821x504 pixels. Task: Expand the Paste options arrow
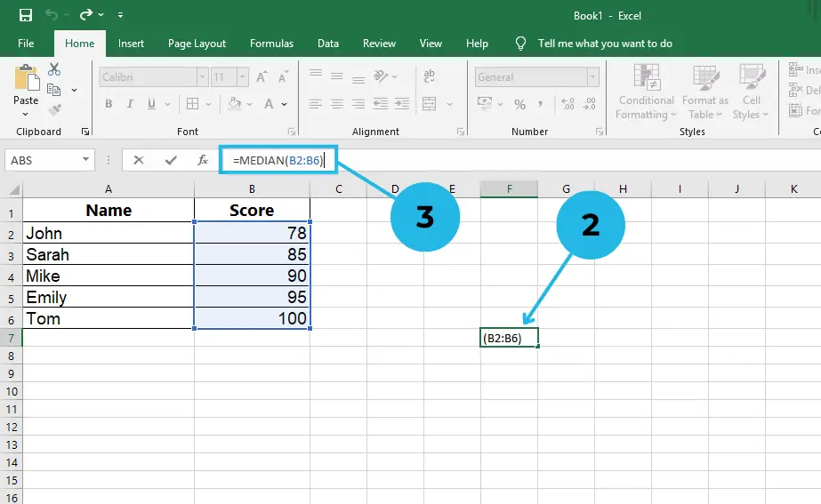click(25, 114)
